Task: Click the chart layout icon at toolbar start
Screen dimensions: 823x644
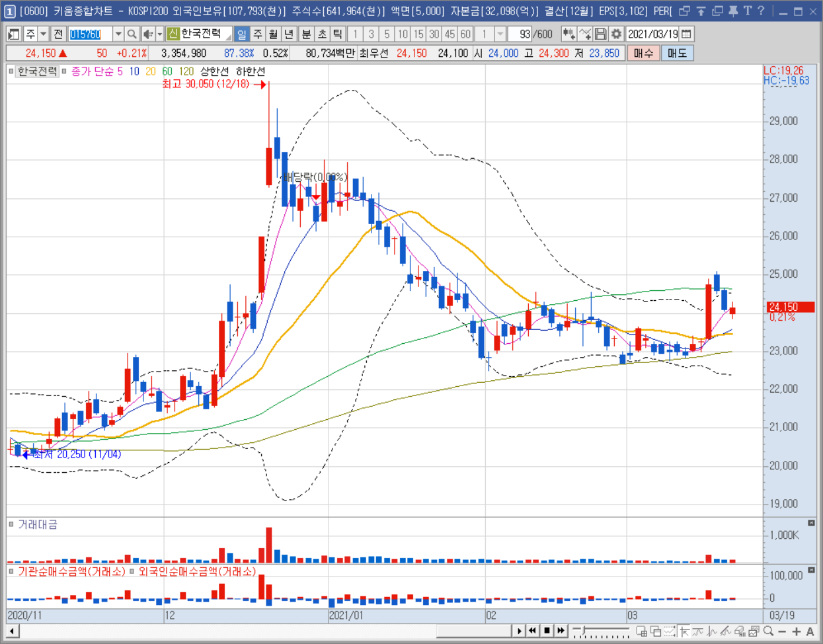Action: 13,34
